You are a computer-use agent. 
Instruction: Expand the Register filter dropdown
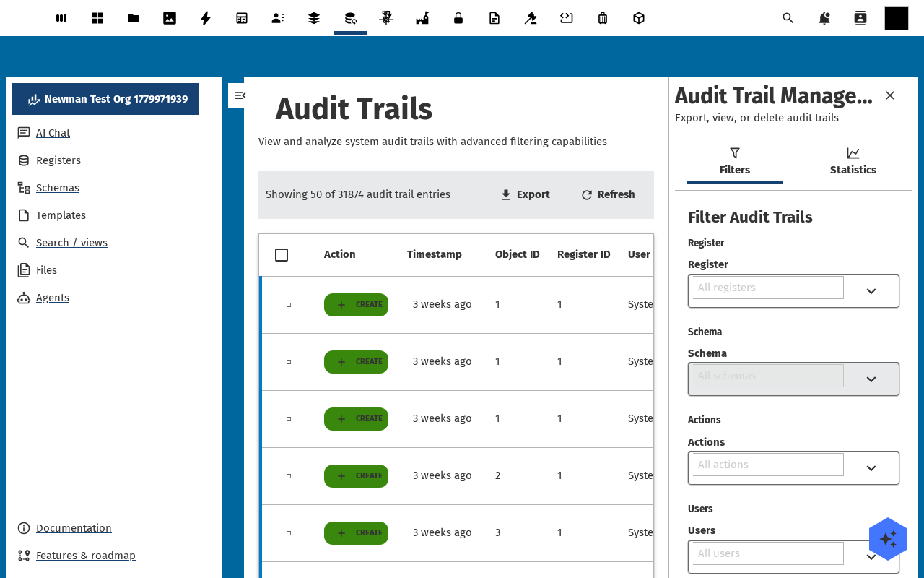coord(871,291)
